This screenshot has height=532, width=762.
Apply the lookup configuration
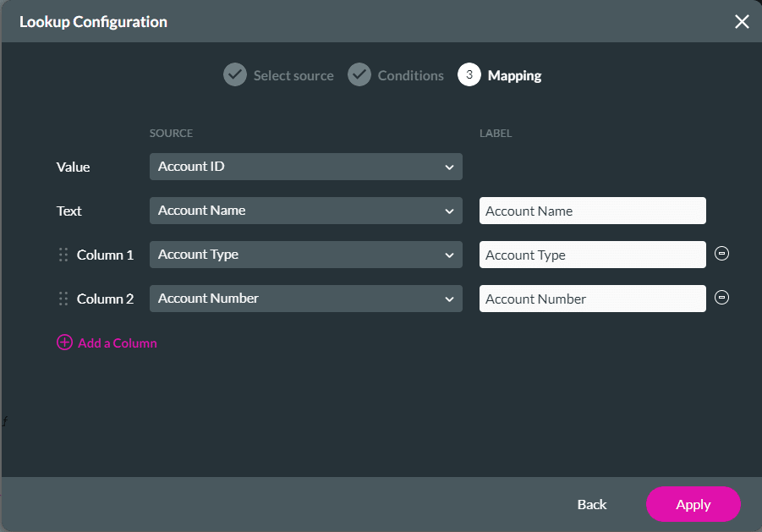click(x=693, y=504)
